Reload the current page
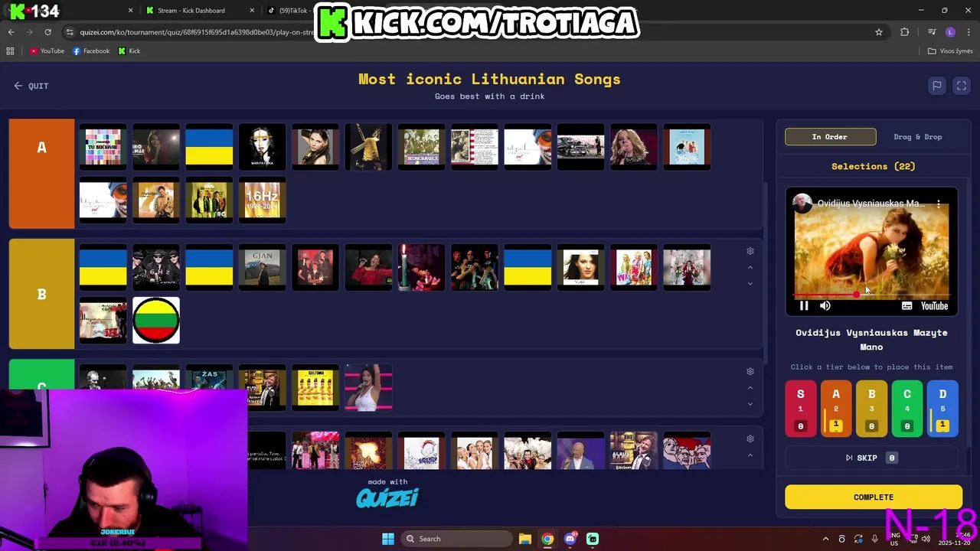Image resolution: width=980 pixels, height=551 pixels. [x=47, y=32]
